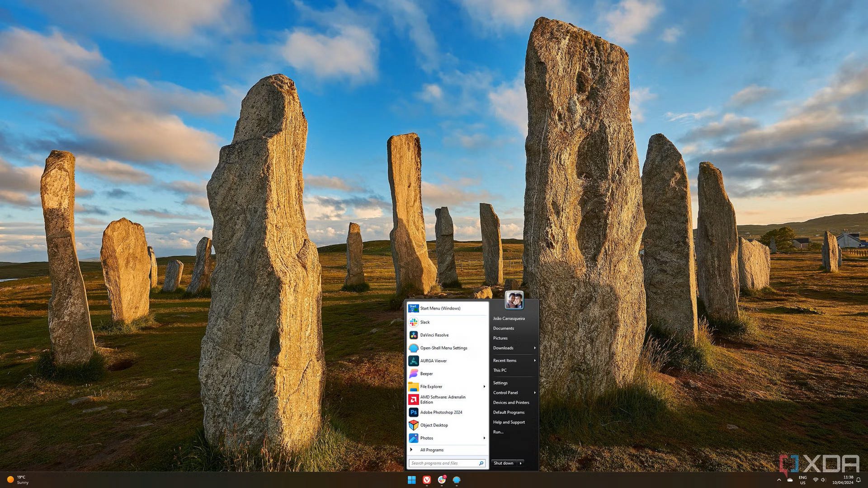This screenshot has width=868, height=488.
Task: Open AURGA Viewer app
Action: pyautogui.click(x=433, y=361)
